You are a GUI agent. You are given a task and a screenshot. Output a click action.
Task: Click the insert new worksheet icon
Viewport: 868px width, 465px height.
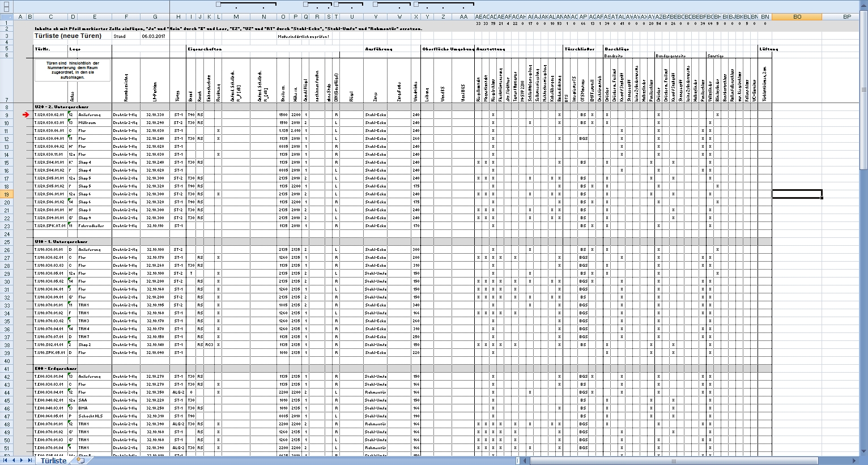pyautogui.click(x=82, y=460)
